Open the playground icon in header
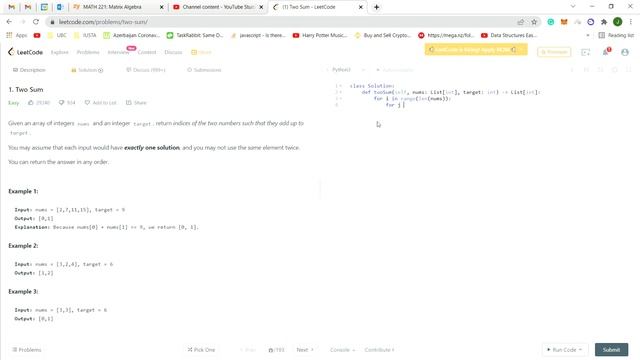The width and height of the screenshot is (640, 360). coord(585,52)
